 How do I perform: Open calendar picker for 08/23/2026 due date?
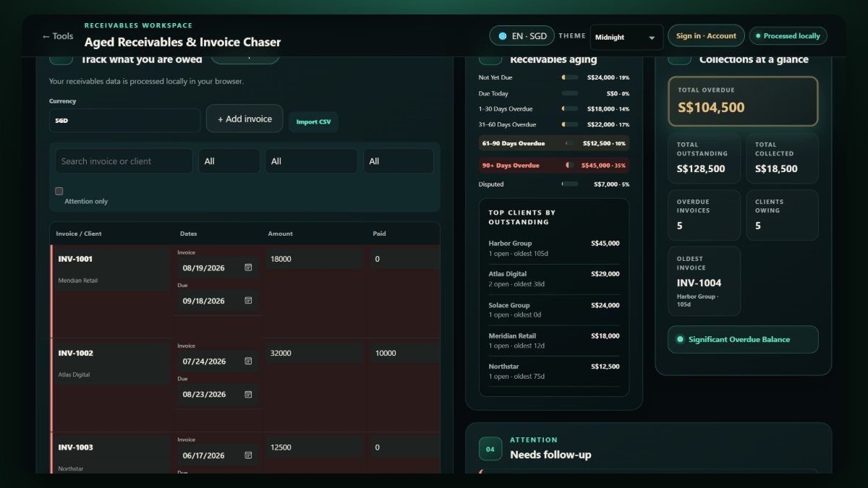[248, 395]
